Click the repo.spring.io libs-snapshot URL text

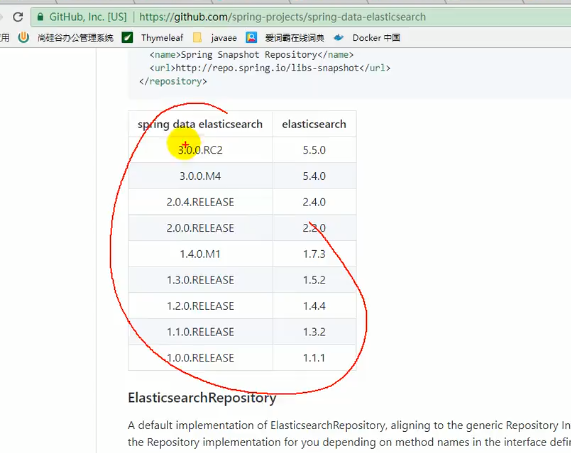(268, 68)
